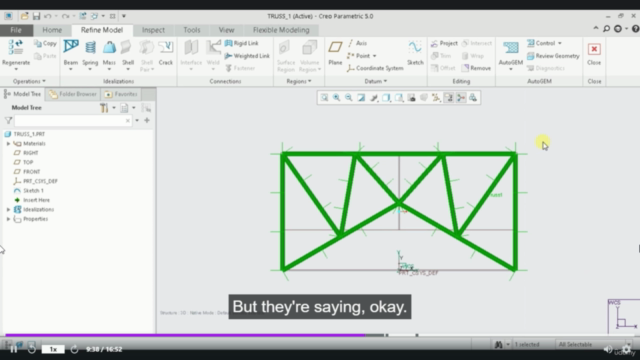Open datum display filters in graphics toolbar
Screen dimensions: 640x360
[x=436, y=98]
